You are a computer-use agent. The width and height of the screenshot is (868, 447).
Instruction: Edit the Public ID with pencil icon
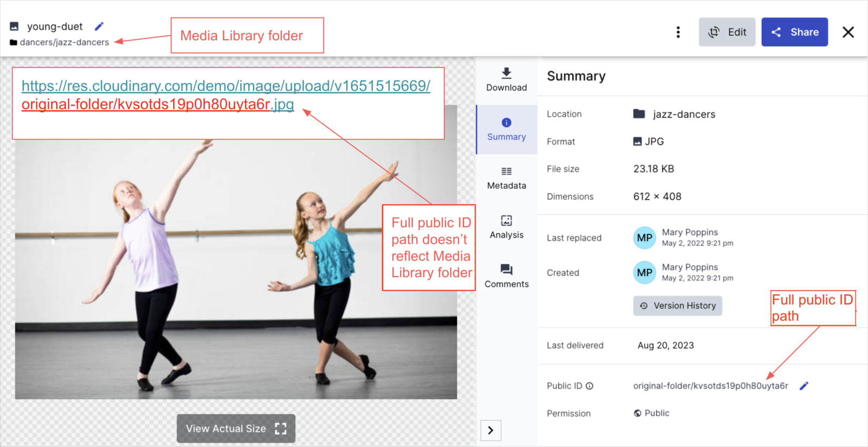tap(804, 386)
